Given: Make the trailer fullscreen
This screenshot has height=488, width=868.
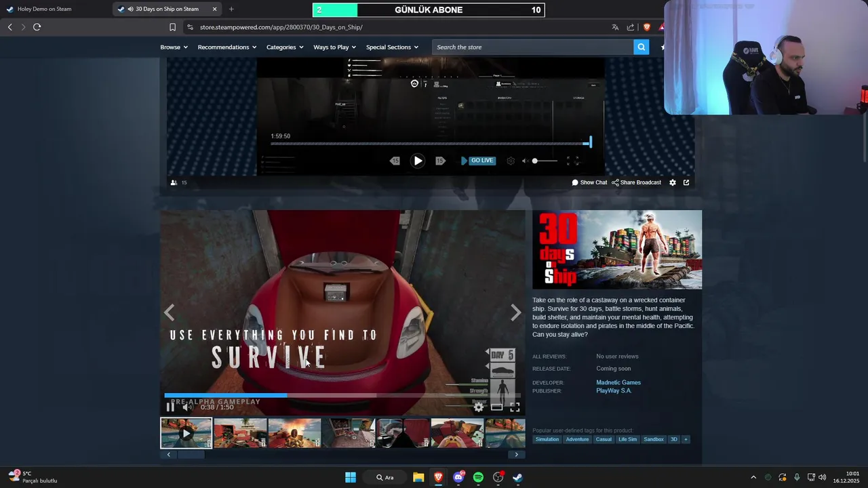Looking at the screenshot, I should [x=515, y=407].
